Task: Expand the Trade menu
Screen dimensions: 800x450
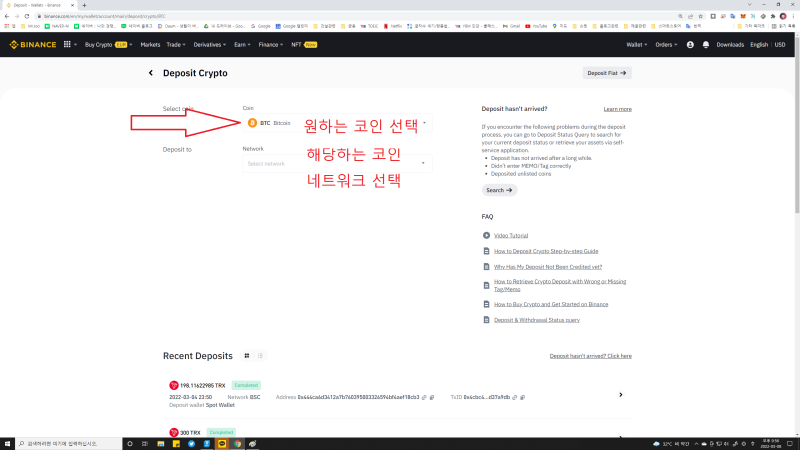Action: pyautogui.click(x=176, y=45)
